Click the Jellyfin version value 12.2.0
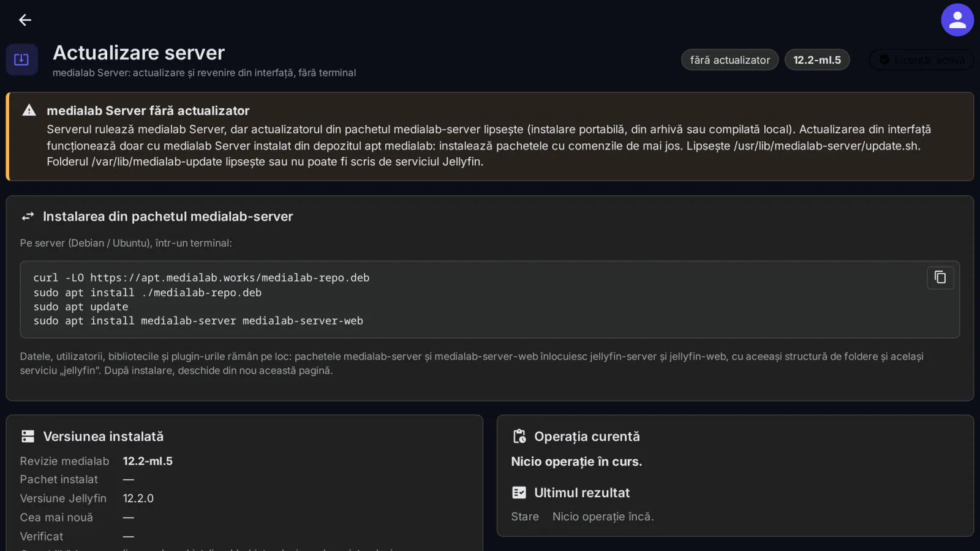Viewport: 980px width, 551px height. coord(138,498)
